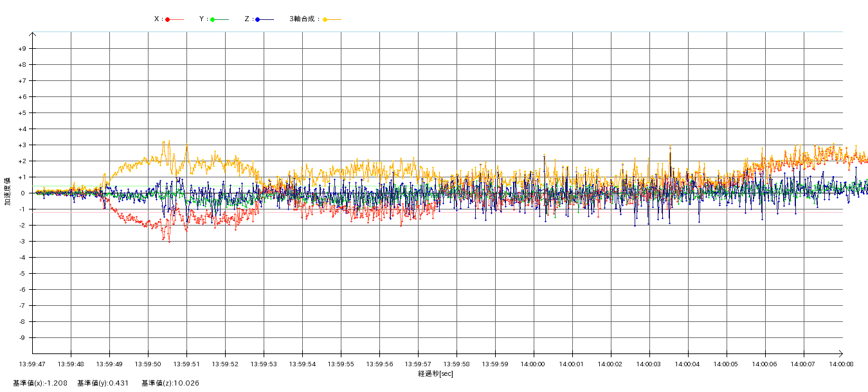Click the +3 value axis label
Viewport: 868px width, 392px height.
(22, 145)
